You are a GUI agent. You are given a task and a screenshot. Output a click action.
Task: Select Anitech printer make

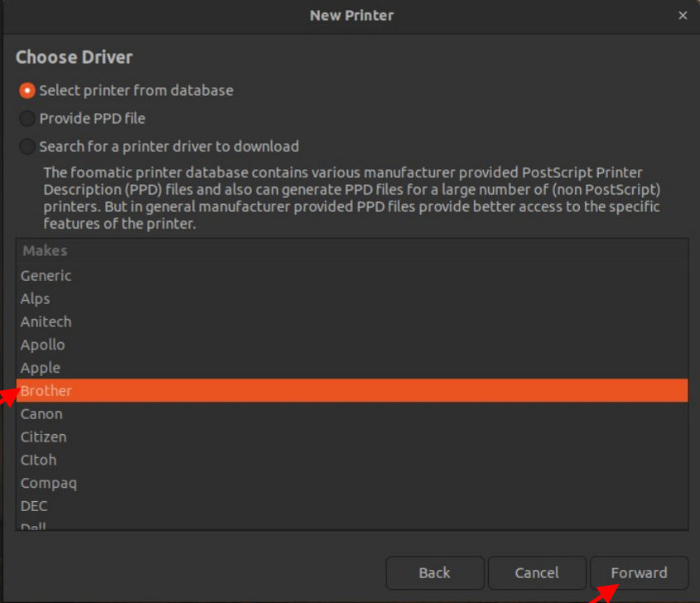(x=46, y=322)
